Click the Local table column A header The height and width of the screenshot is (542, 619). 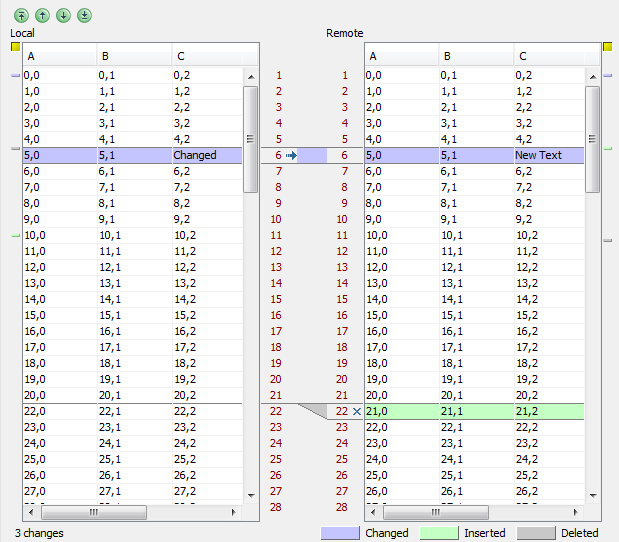click(x=59, y=56)
